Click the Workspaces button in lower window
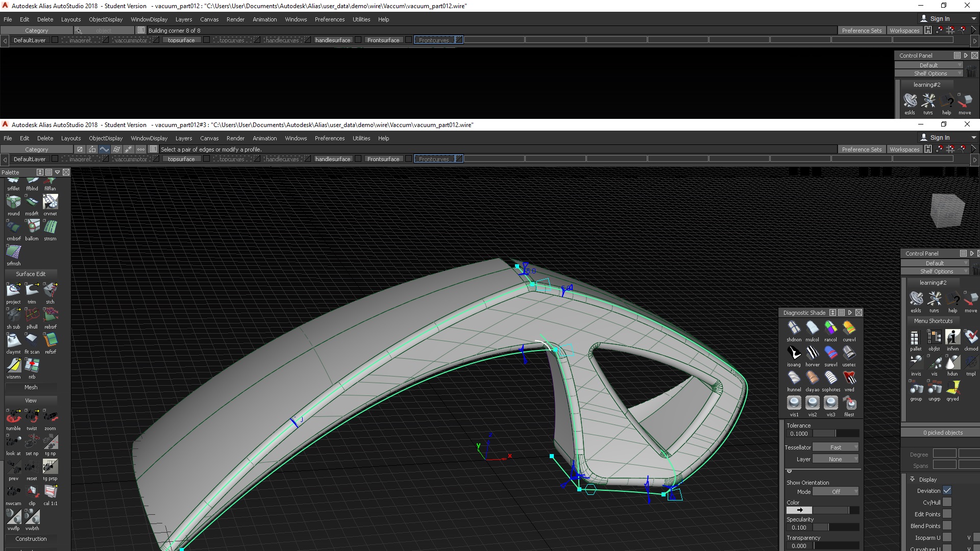Screen dimensions: 980x551 pos(904,149)
